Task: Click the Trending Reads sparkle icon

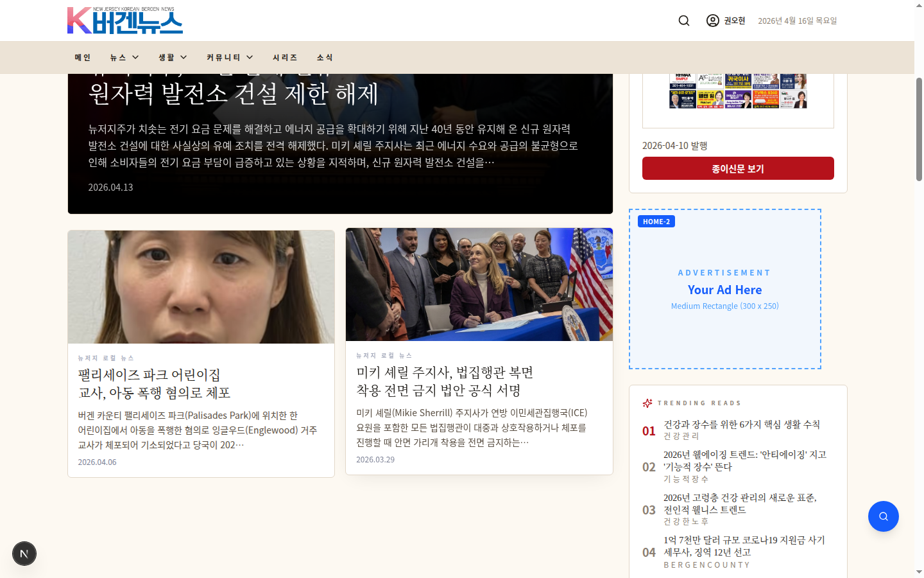Action: [x=649, y=403]
